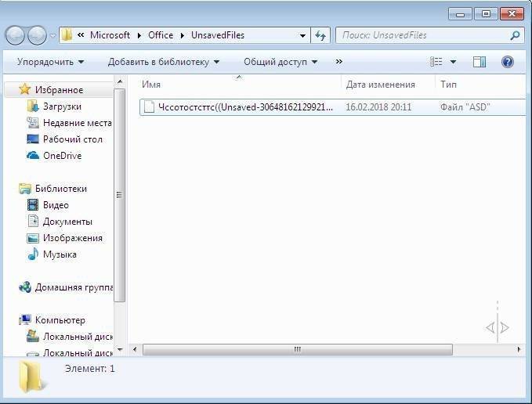Click the Недавние места icon
The image size is (532, 404).
33,122
